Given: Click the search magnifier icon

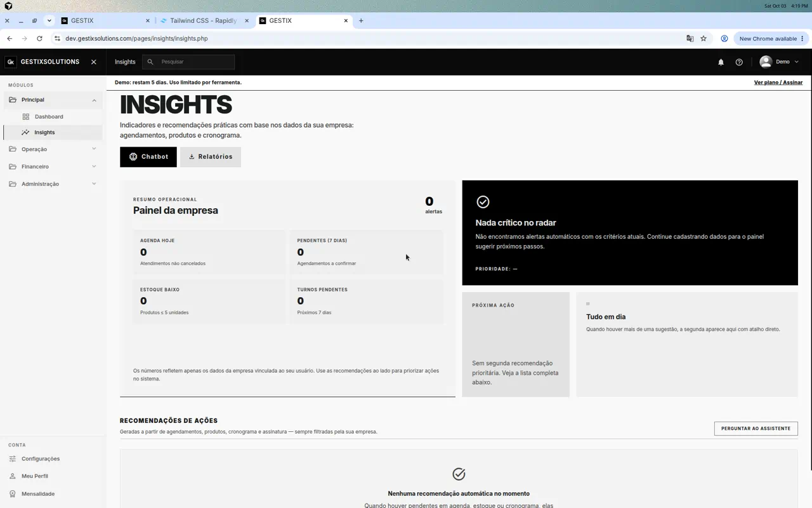Looking at the screenshot, I should [x=150, y=62].
